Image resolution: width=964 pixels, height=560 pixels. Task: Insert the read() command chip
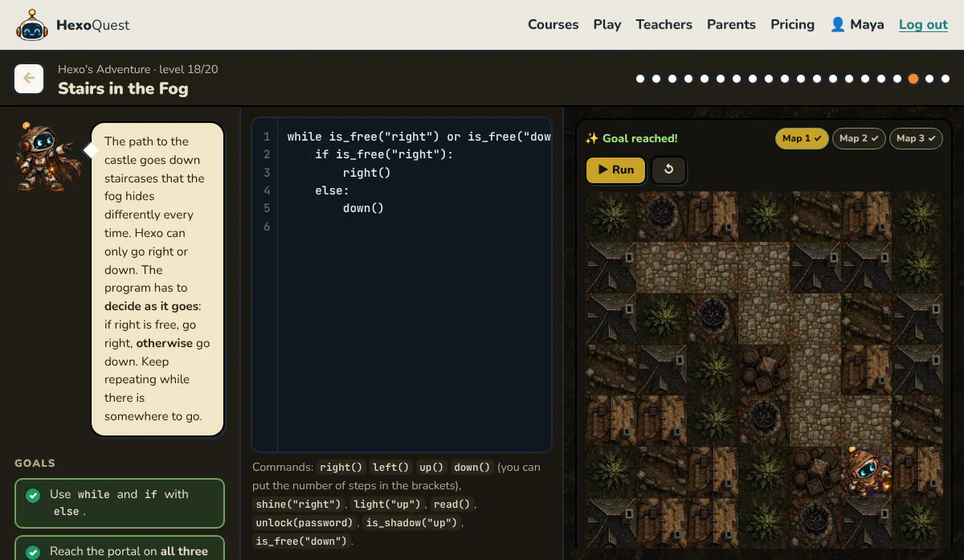tap(454, 505)
